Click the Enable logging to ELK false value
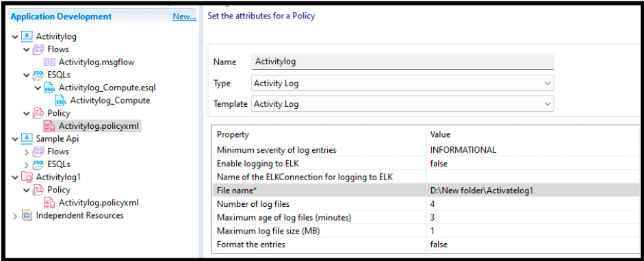Screen dimensions: 644x261 439,163
